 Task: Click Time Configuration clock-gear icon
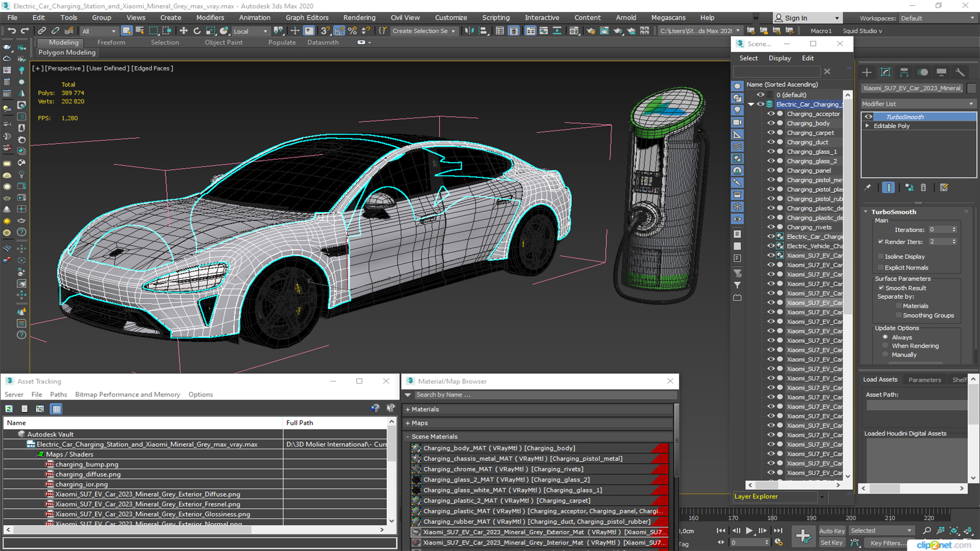point(778,542)
